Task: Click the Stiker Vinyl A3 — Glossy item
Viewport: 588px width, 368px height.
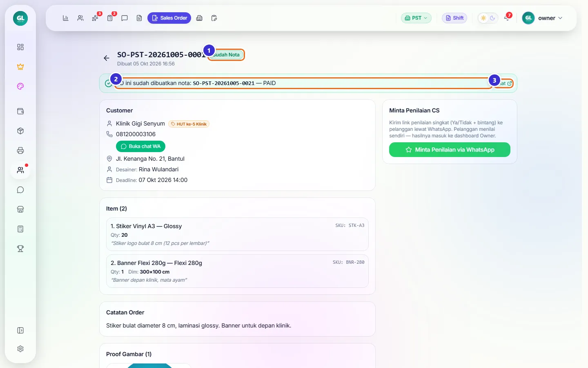Action: pyautogui.click(x=237, y=234)
